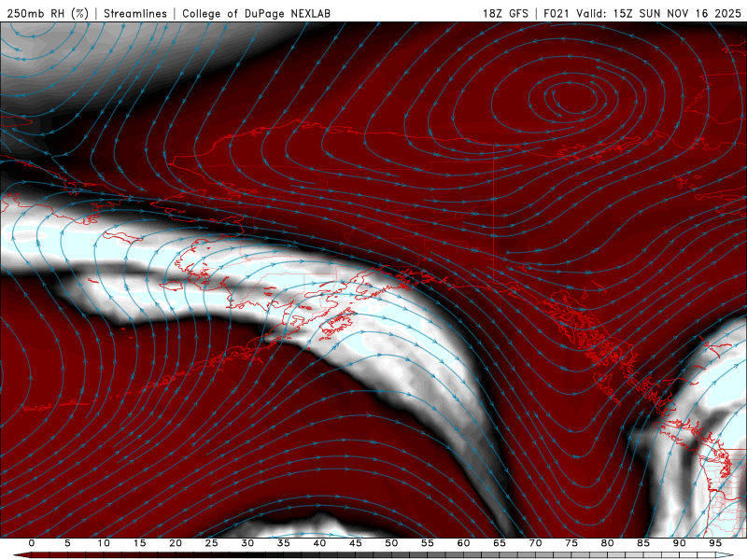Click the '55' value on color scale

click(428, 543)
